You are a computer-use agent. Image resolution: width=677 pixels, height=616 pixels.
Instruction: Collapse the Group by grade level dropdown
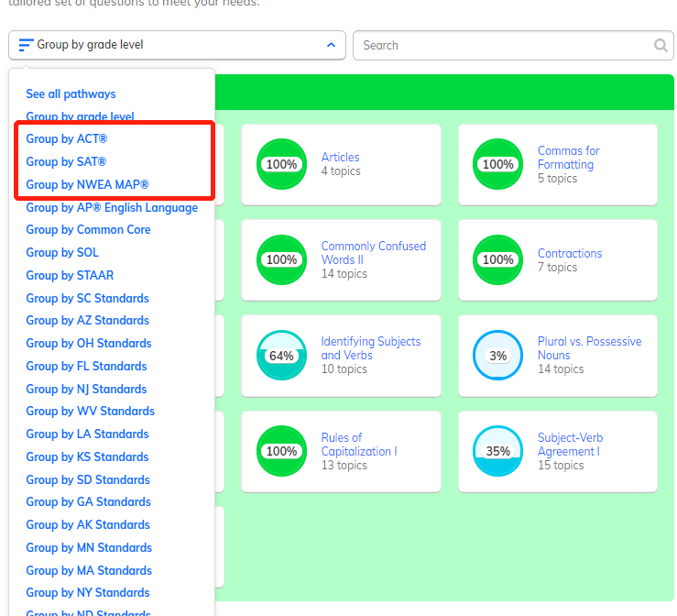(331, 45)
